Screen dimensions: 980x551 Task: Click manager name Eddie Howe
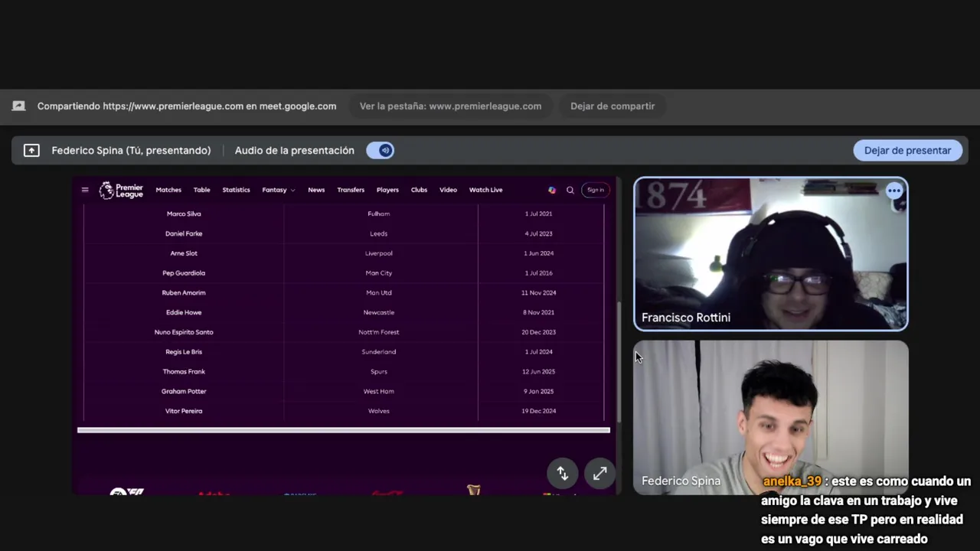point(184,312)
